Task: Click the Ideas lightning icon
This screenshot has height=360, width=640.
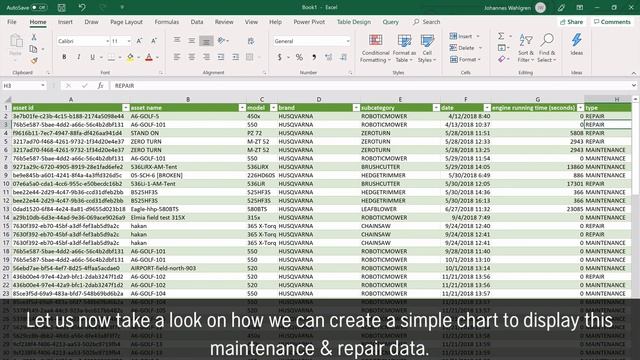Action: click(x=576, y=44)
